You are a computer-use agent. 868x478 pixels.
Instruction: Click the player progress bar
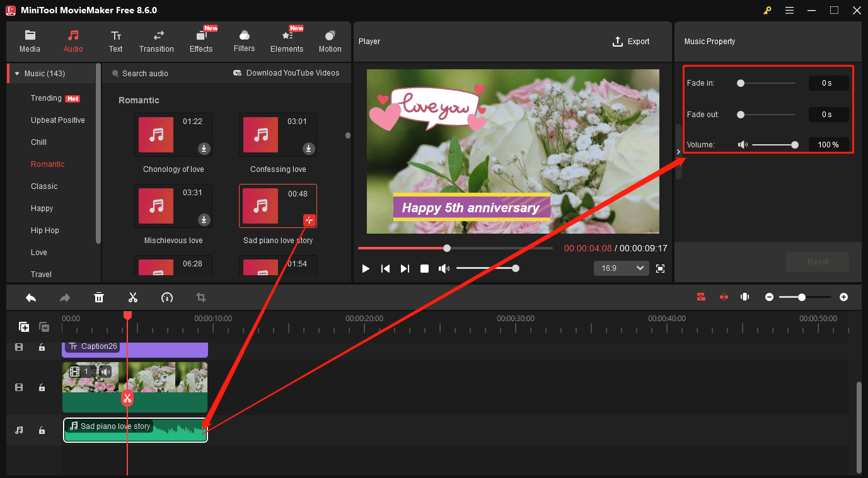(455, 248)
